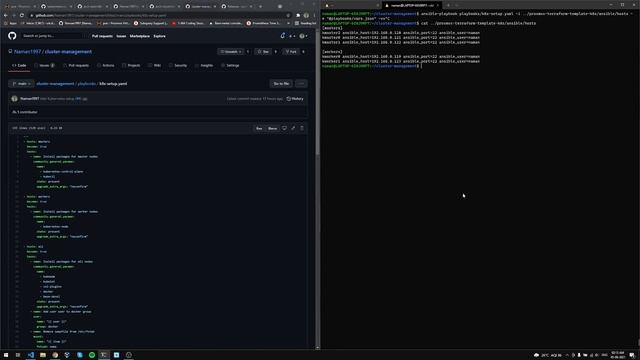Open the GitHub notifications bell
This screenshot has width=640, height=360.
pos(282,36)
